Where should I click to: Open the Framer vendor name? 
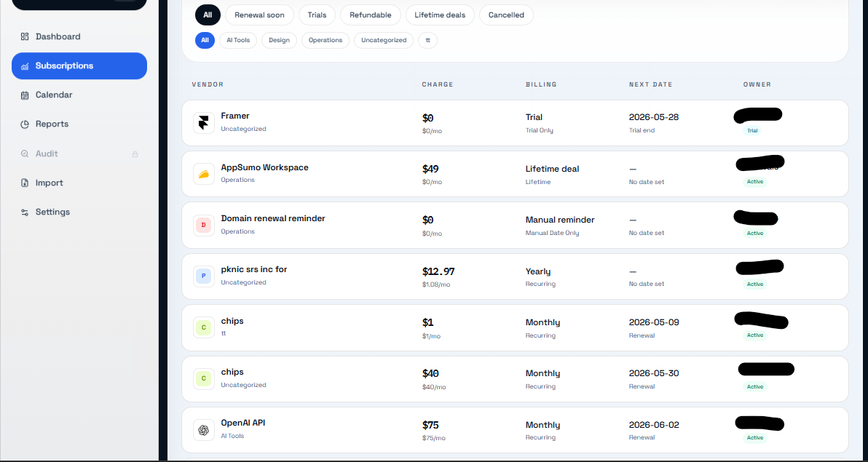coord(235,116)
